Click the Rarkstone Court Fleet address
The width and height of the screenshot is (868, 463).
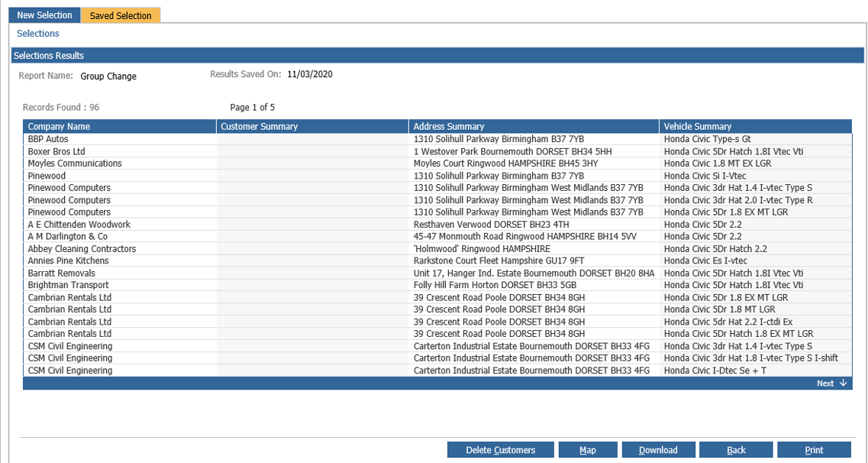coord(499,261)
